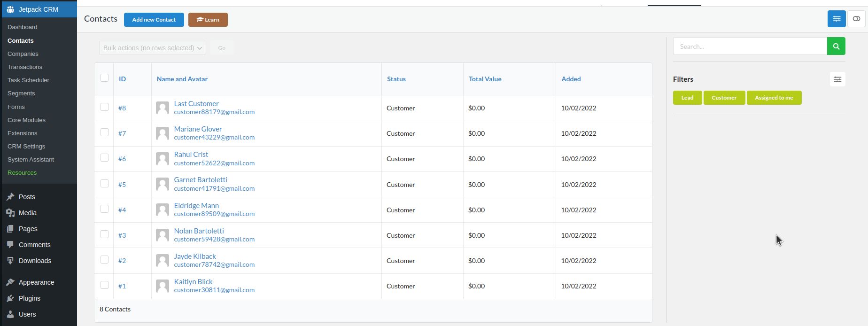Click the Appearance brush icon
868x326 pixels.
point(10,282)
